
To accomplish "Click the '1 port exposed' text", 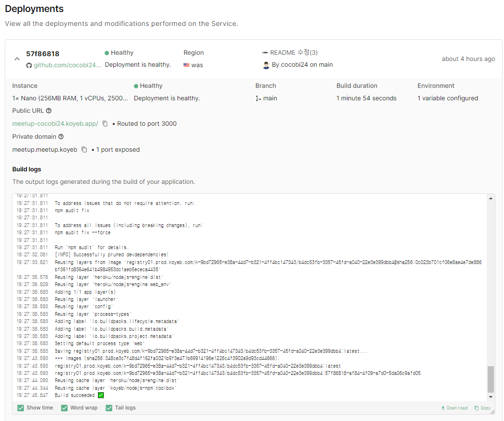I will pos(118,150).
